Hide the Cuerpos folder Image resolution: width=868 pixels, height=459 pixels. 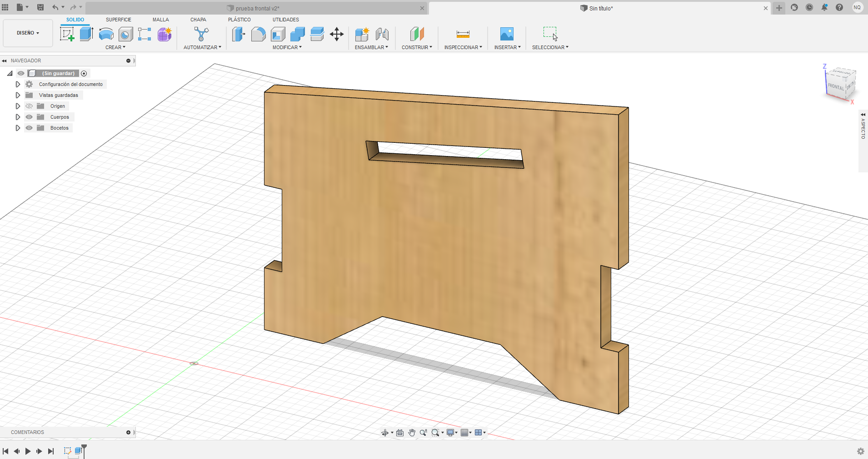point(29,117)
